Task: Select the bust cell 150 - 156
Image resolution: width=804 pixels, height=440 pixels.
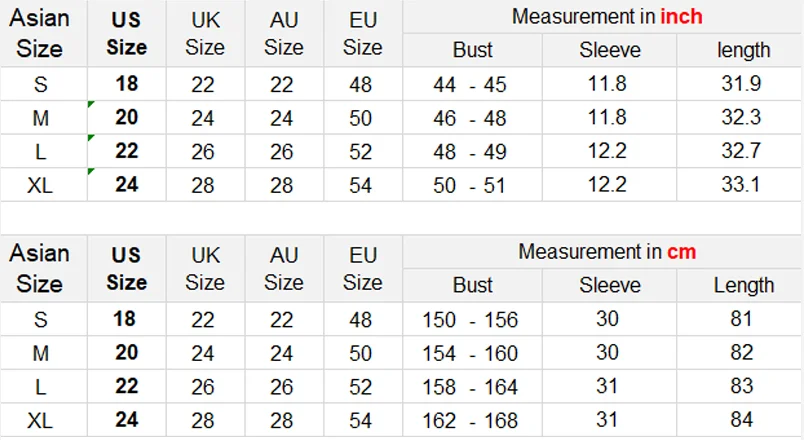Action: pyautogui.click(x=470, y=320)
